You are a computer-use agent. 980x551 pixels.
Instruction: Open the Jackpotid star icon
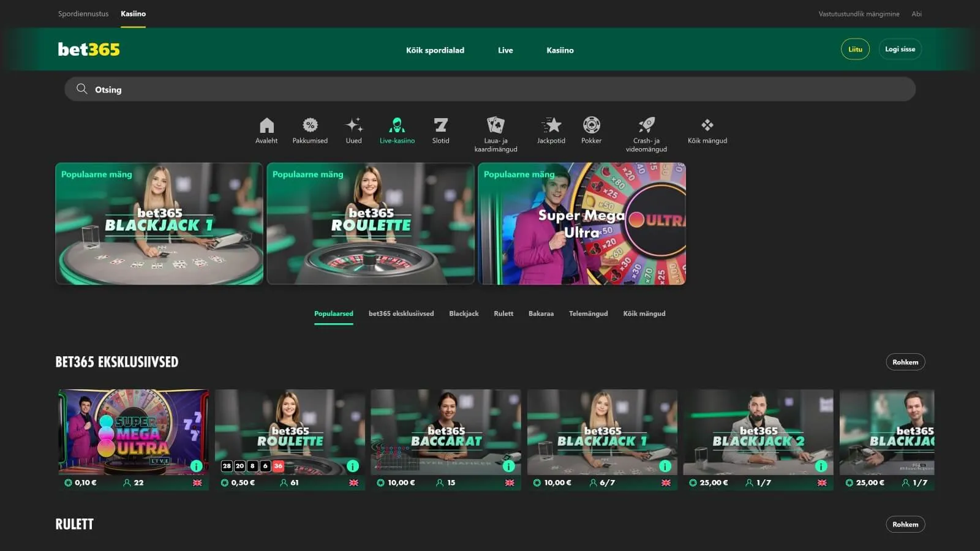(x=551, y=125)
